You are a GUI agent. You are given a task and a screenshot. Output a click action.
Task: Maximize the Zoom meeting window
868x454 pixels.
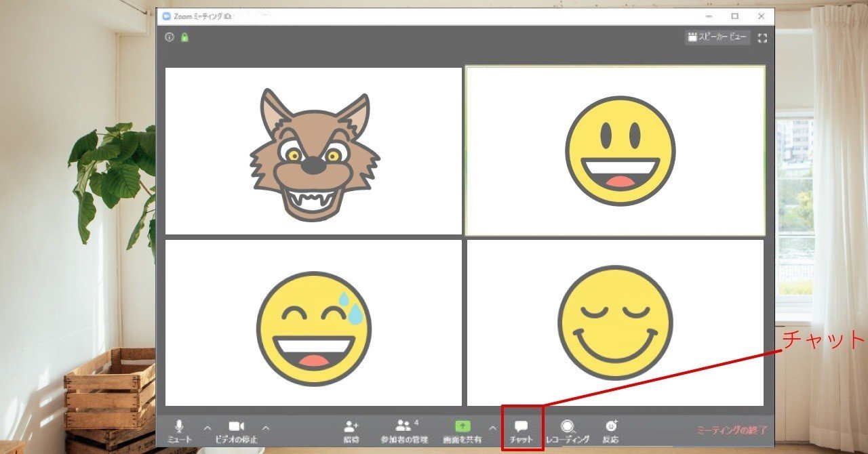734,16
